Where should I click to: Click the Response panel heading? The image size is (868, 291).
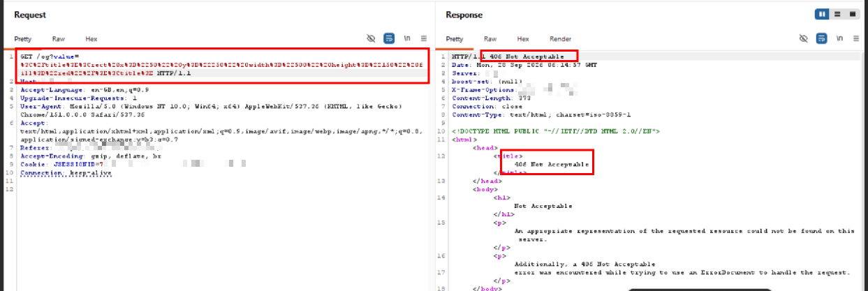pyautogui.click(x=464, y=14)
